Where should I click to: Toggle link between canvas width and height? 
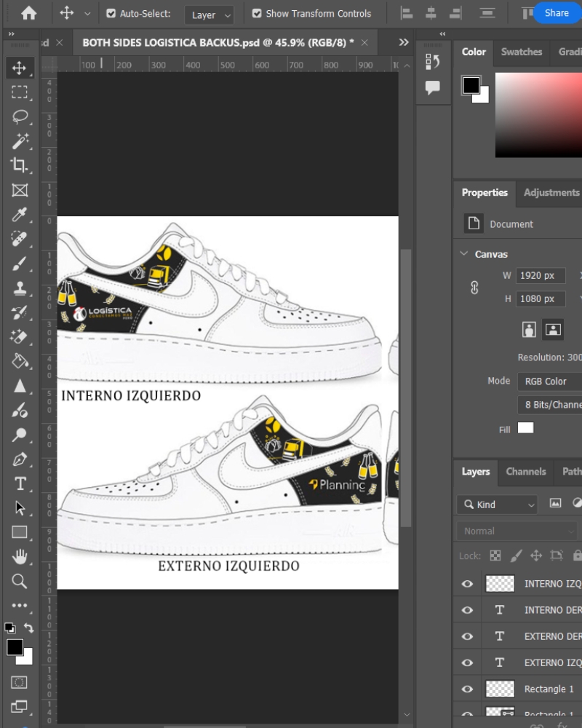point(474,288)
